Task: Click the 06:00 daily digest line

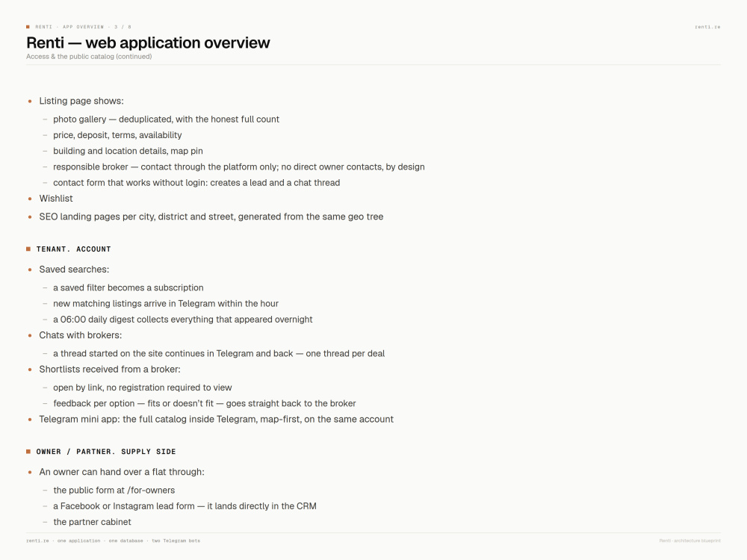Action: 183,319
